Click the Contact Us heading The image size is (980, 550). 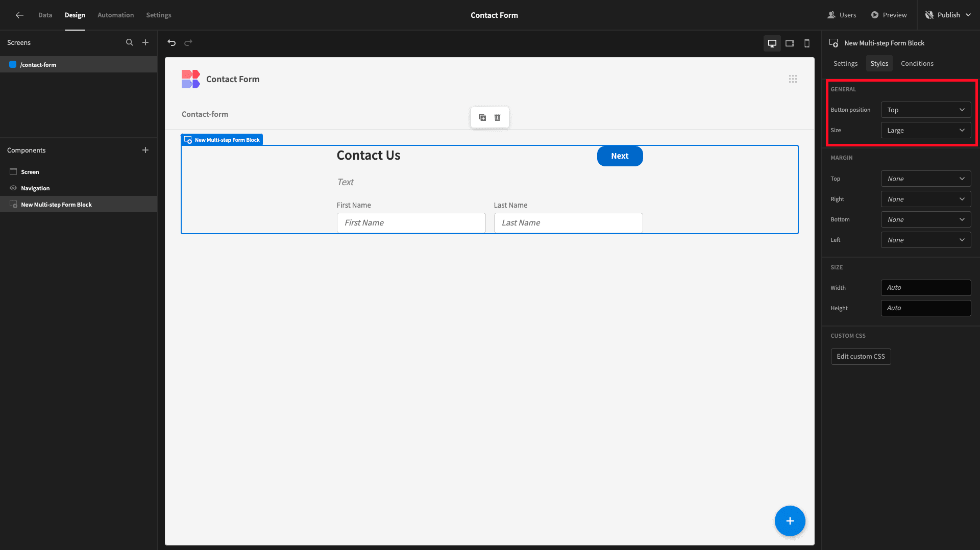pyautogui.click(x=369, y=156)
